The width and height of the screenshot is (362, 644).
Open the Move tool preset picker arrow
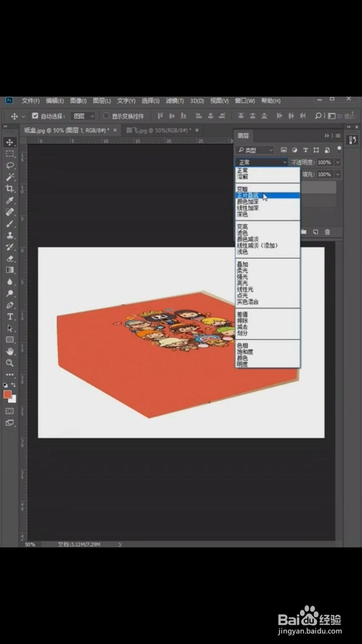[x=23, y=116]
